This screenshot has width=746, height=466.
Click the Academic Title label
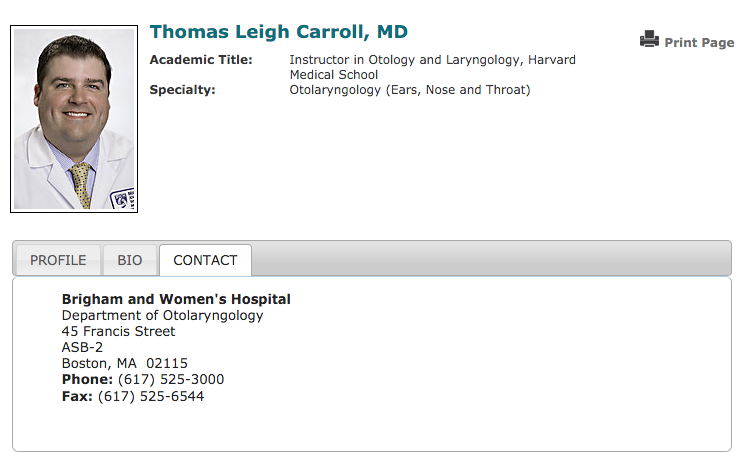point(201,60)
